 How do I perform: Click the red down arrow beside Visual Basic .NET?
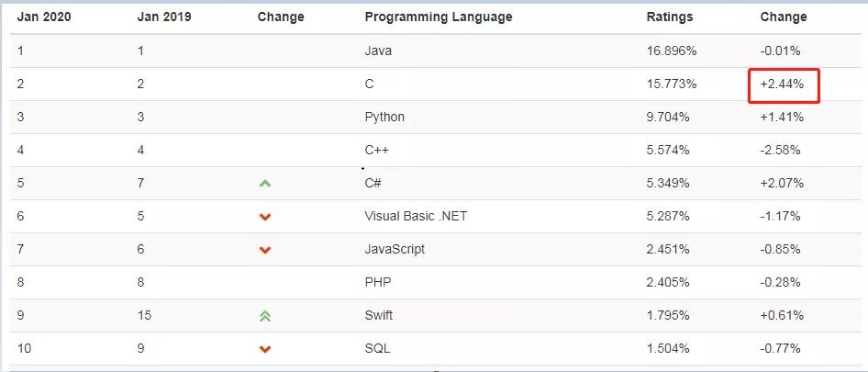pyautogui.click(x=265, y=217)
